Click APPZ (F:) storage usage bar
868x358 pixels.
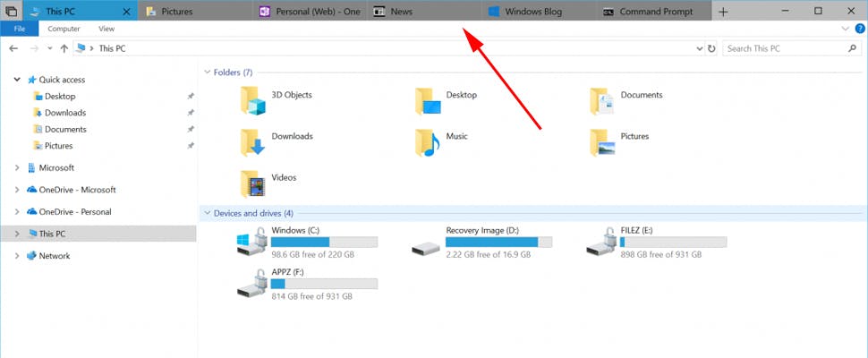tap(324, 284)
